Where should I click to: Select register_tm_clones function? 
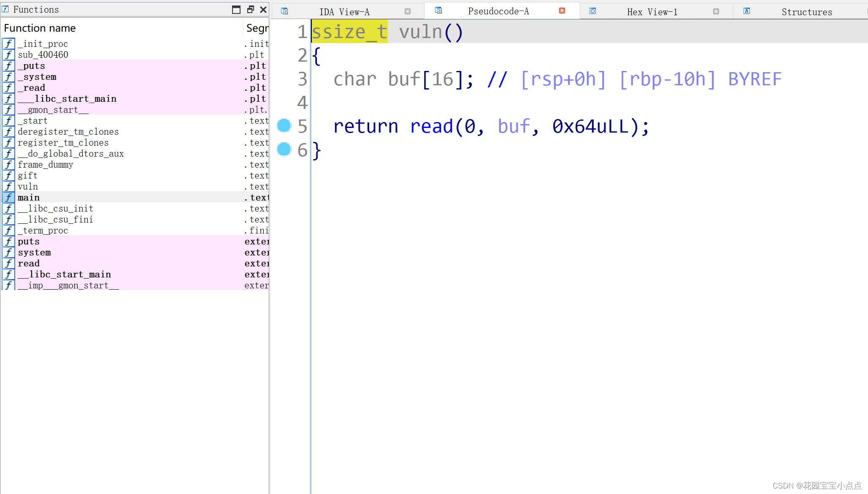135,143
